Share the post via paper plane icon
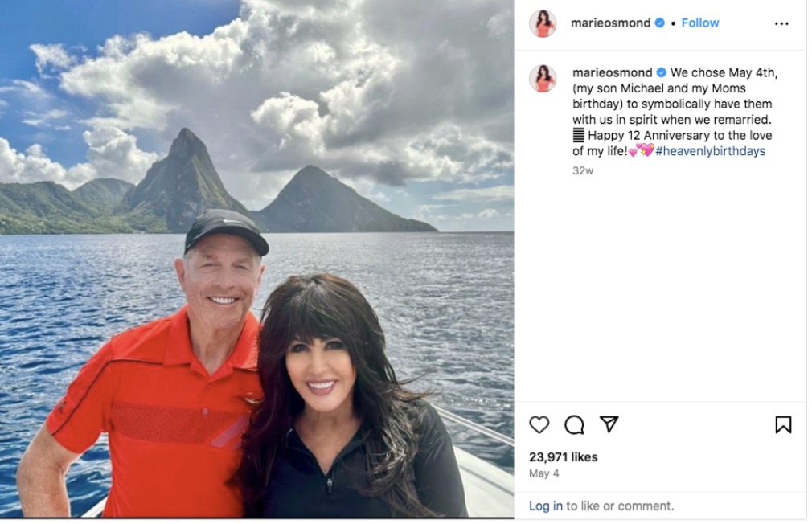812x524 pixels. 609,424
